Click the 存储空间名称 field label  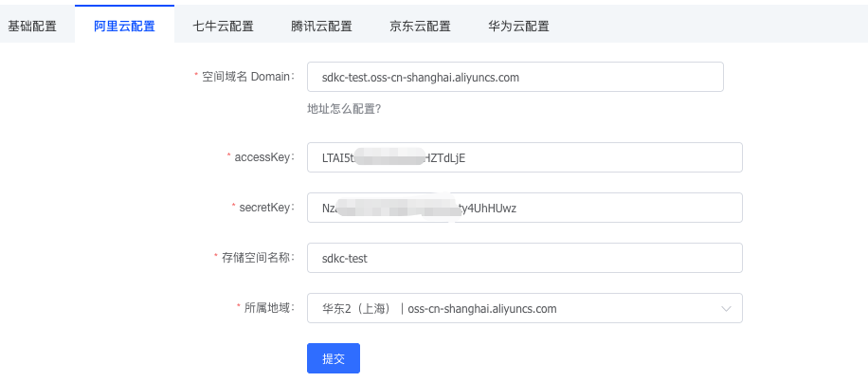[x=260, y=258]
